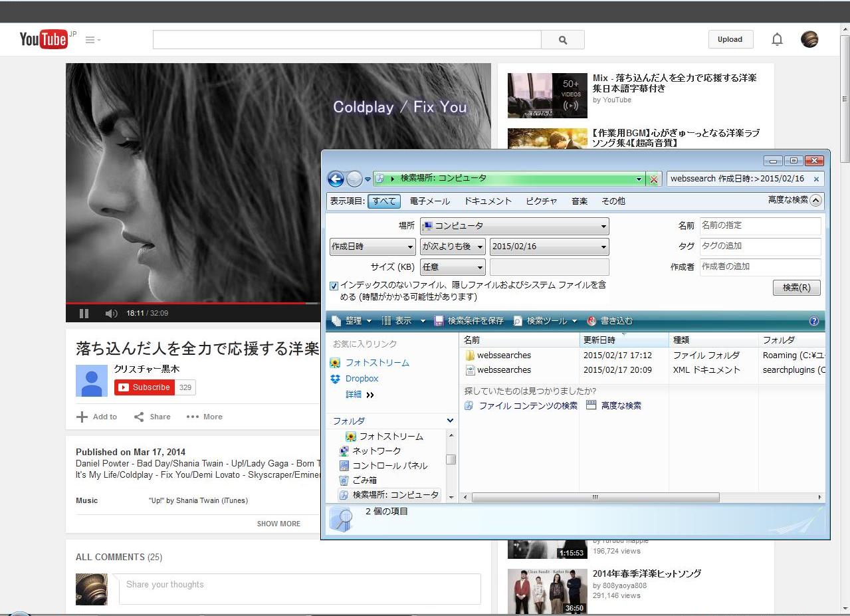Open the 場所 コンピュータ dropdown

click(514, 226)
